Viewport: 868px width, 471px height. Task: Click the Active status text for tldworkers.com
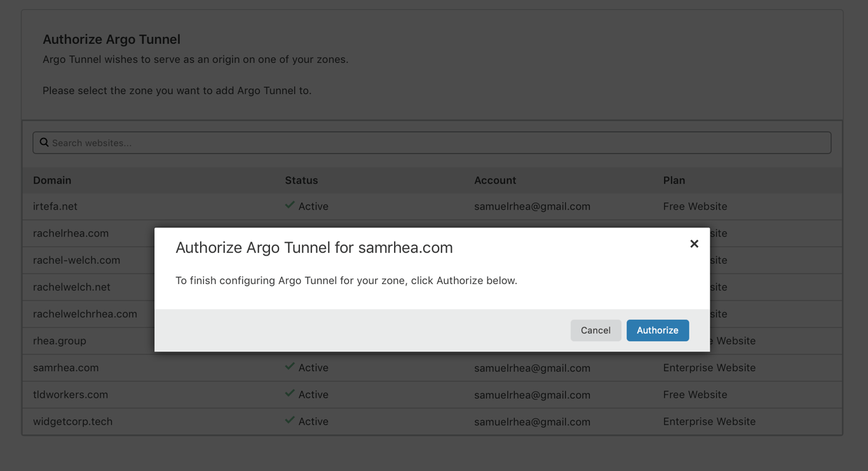(313, 395)
